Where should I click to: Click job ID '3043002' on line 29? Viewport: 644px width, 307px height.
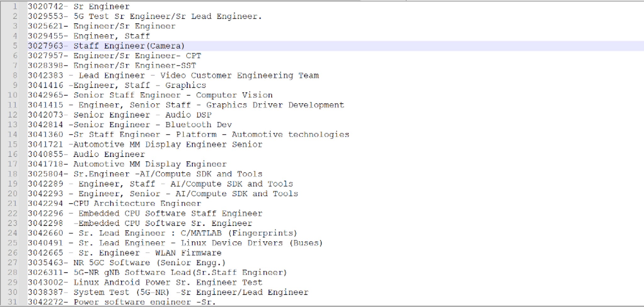click(46, 282)
